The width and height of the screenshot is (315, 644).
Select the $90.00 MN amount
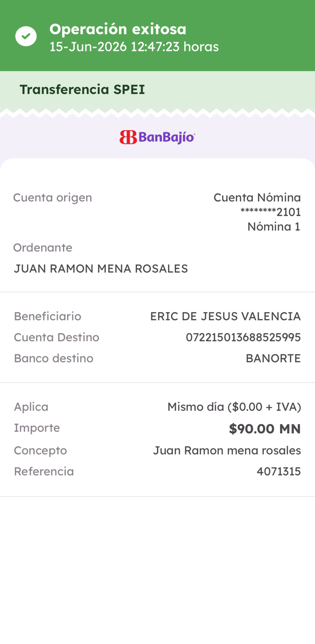[265, 429]
